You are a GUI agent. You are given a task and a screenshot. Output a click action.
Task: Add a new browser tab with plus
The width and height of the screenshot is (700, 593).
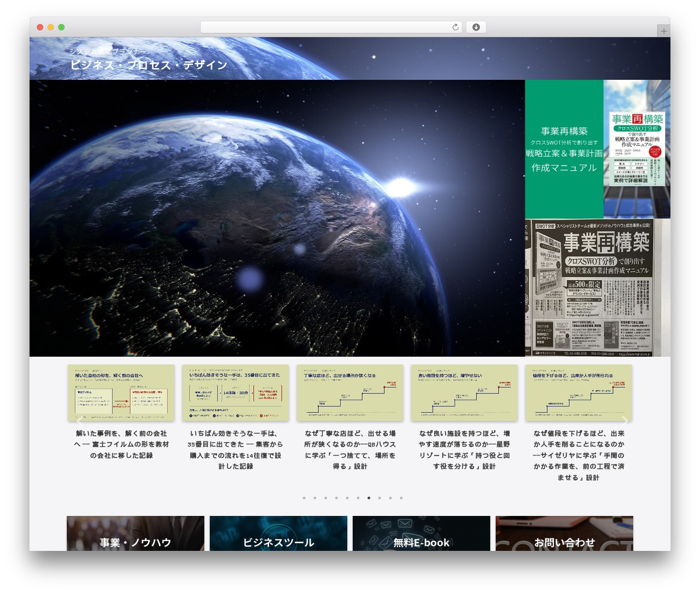coord(663,31)
